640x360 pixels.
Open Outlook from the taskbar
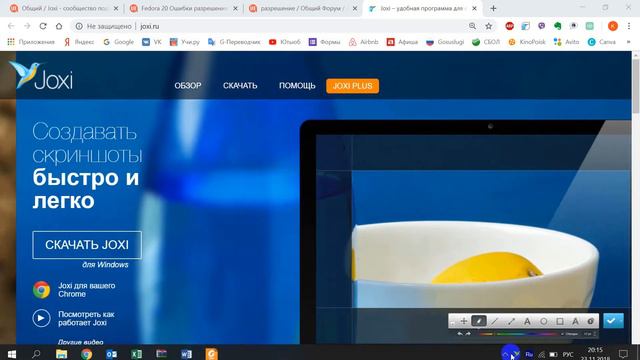[111, 354]
